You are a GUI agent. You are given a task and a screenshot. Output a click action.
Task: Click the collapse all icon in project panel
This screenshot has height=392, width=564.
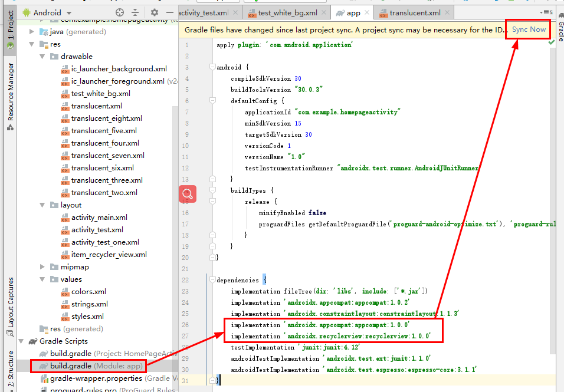(135, 12)
